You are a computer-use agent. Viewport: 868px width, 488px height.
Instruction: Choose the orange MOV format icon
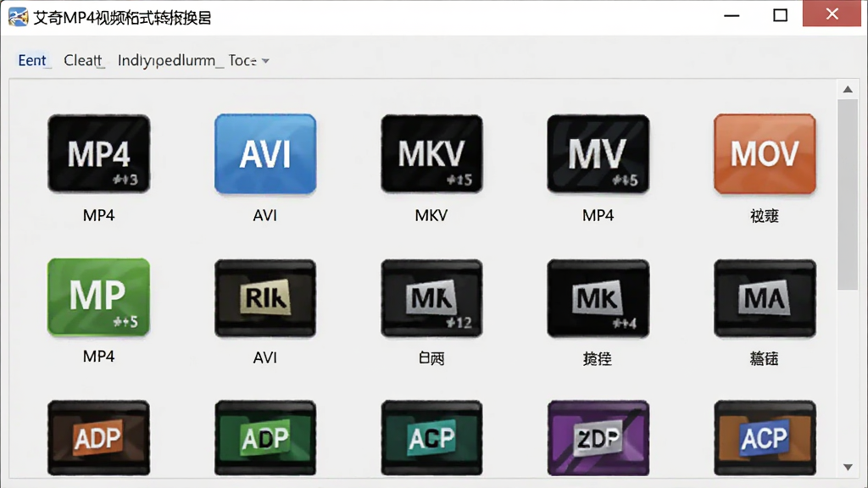[x=765, y=154]
